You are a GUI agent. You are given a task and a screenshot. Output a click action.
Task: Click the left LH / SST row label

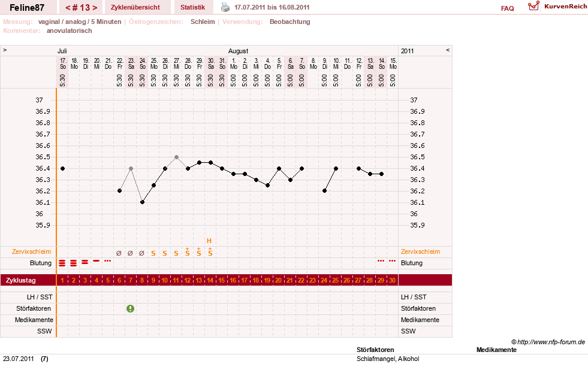[40, 297]
